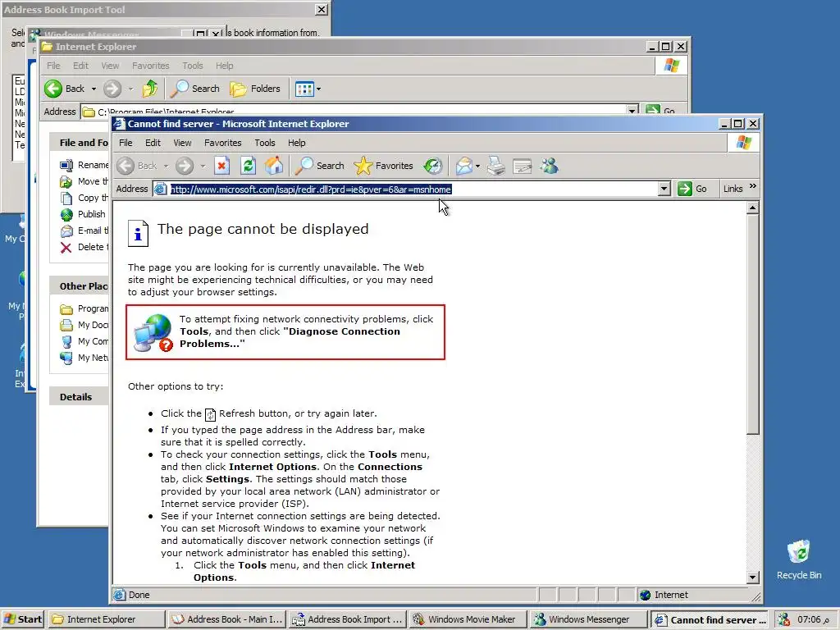Click Move this file task link
The height and width of the screenshot is (630, 840).
pos(84,181)
